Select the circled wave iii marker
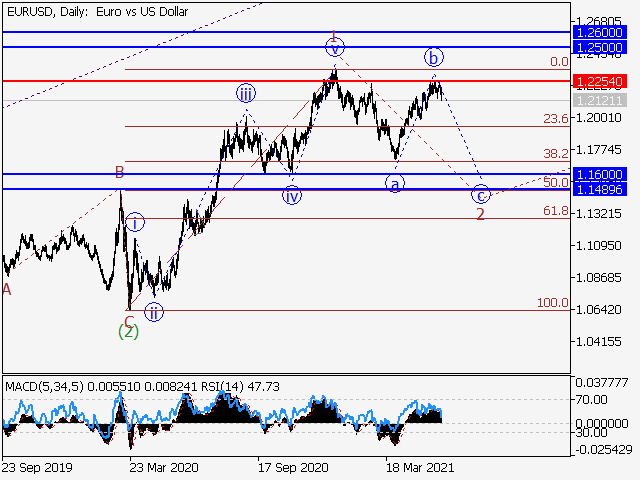 click(246, 93)
